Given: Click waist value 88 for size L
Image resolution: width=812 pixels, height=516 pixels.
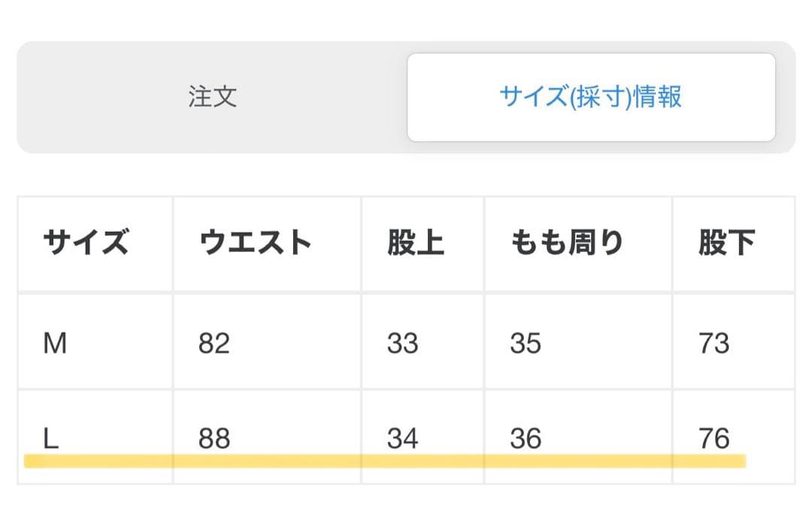Looking at the screenshot, I should pos(214,437).
